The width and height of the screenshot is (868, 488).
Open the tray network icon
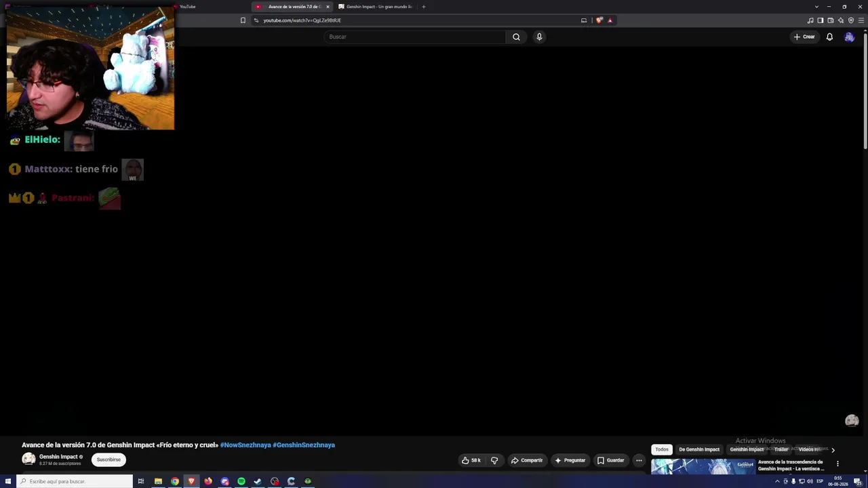click(x=802, y=481)
